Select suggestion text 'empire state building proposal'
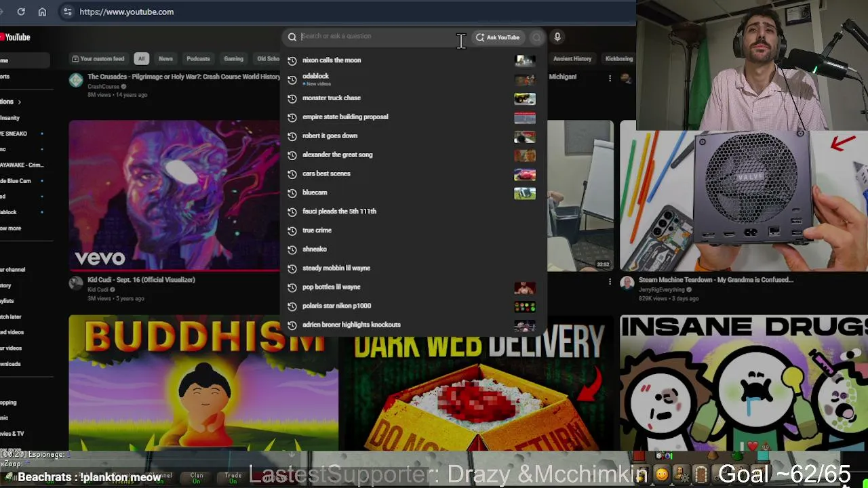868x488 pixels. click(x=345, y=117)
